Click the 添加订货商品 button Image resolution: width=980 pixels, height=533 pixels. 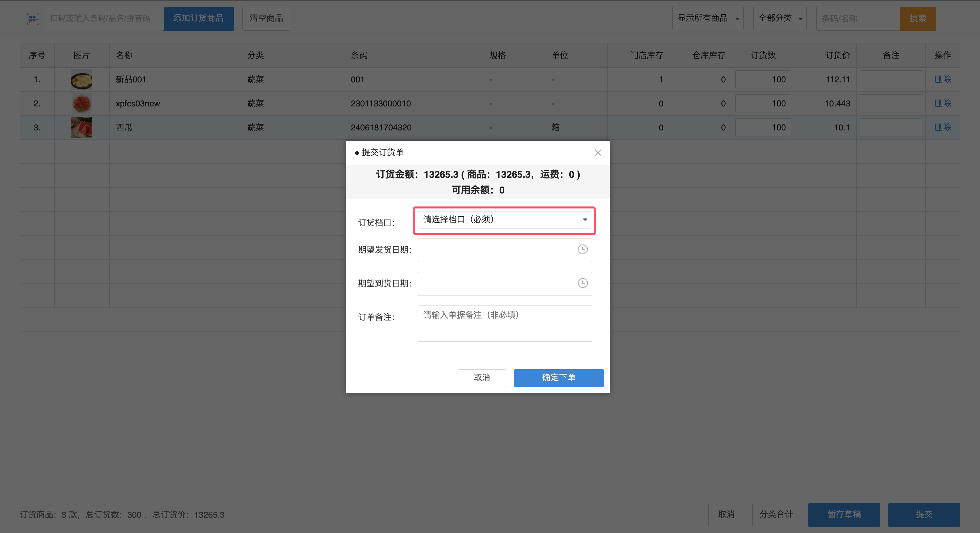(x=199, y=18)
